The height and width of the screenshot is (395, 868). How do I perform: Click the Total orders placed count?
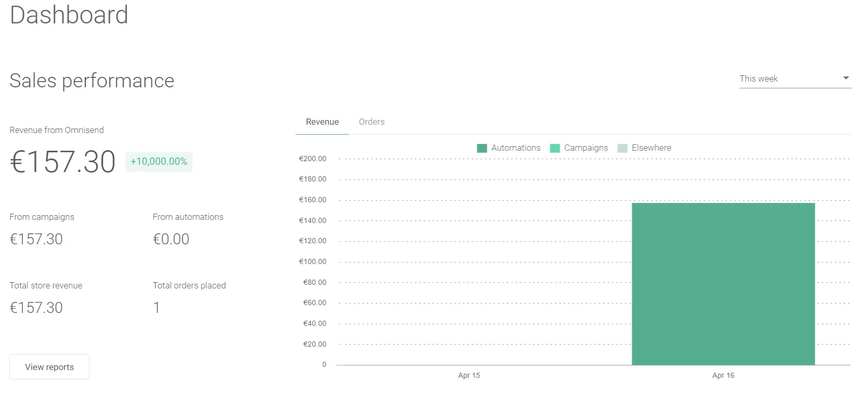click(156, 308)
